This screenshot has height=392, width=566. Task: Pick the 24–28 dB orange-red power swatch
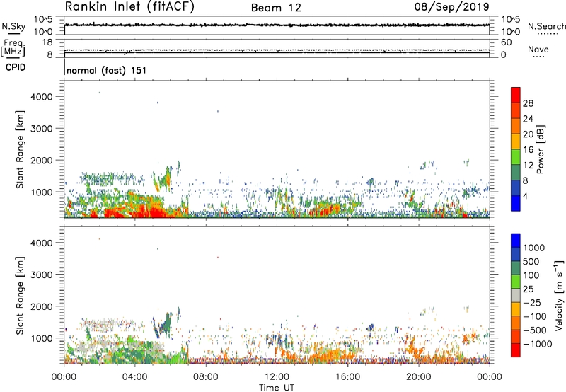point(516,110)
